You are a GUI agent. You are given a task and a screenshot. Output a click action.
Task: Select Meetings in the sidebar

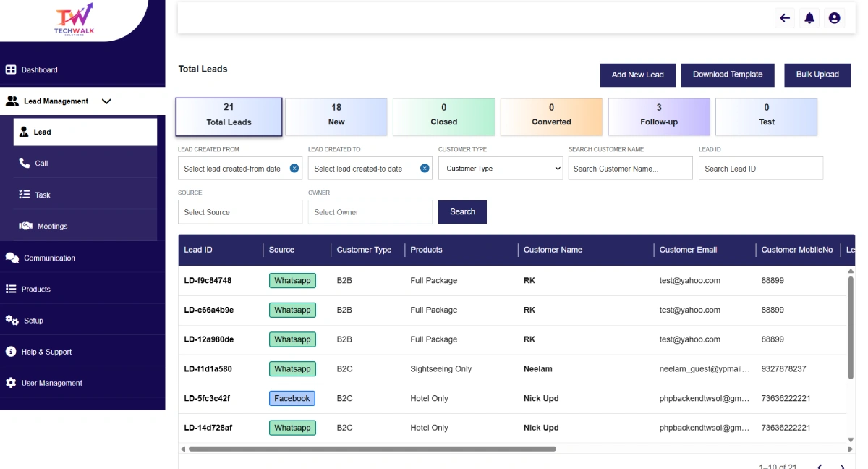(x=52, y=227)
